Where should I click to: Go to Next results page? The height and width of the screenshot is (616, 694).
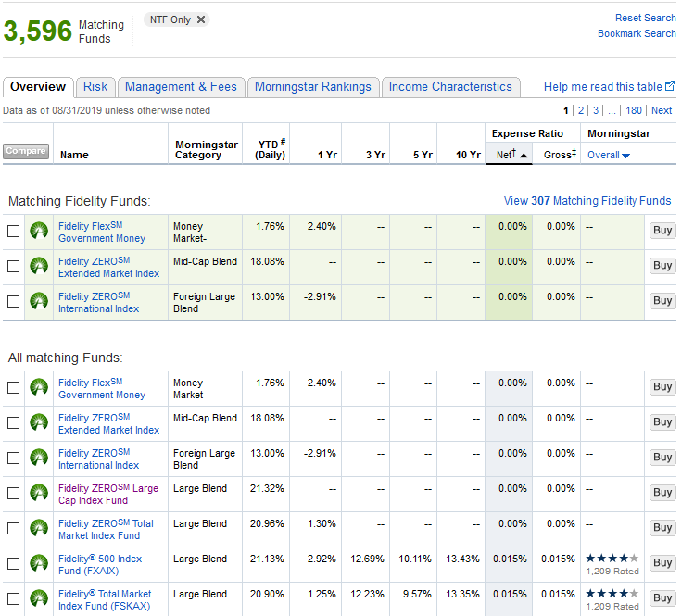click(662, 110)
